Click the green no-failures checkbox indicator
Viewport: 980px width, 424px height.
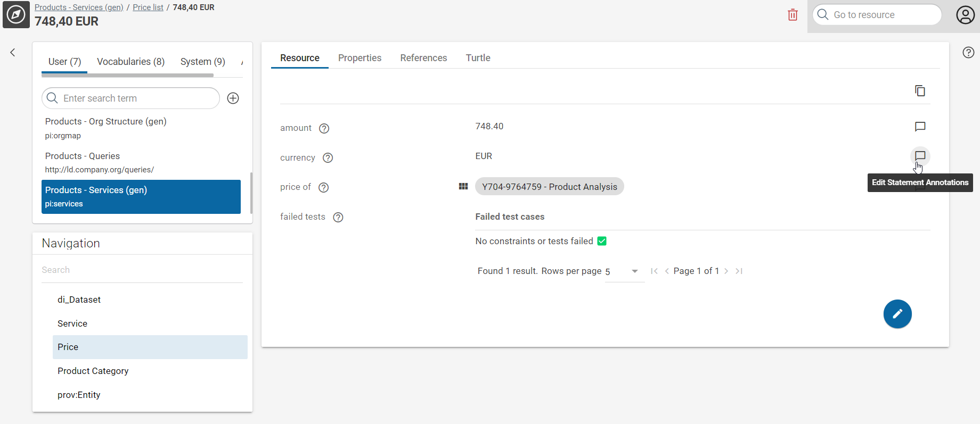tap(602, 241)
